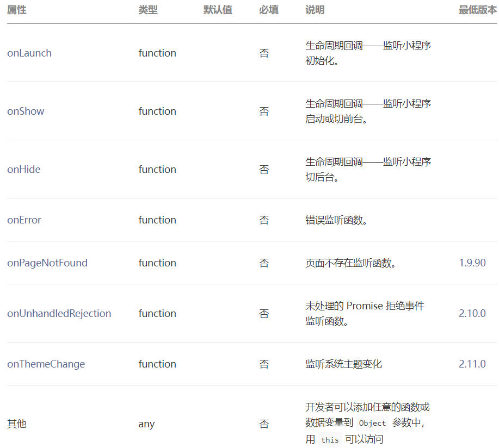This screenshot has height=448, width=499.
Task: Click the 'Object' inline code tag
Action: coord(372,423)
